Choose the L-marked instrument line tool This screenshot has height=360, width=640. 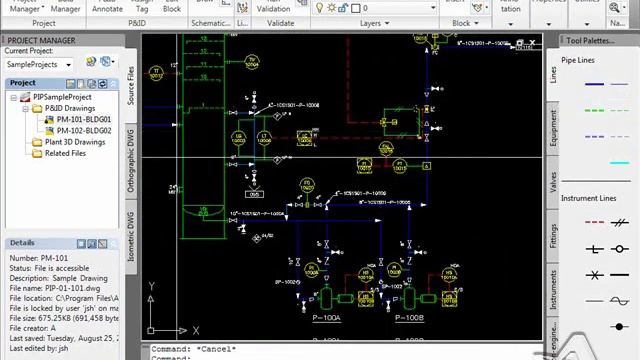pyautogui.click(x=594, y=249)
